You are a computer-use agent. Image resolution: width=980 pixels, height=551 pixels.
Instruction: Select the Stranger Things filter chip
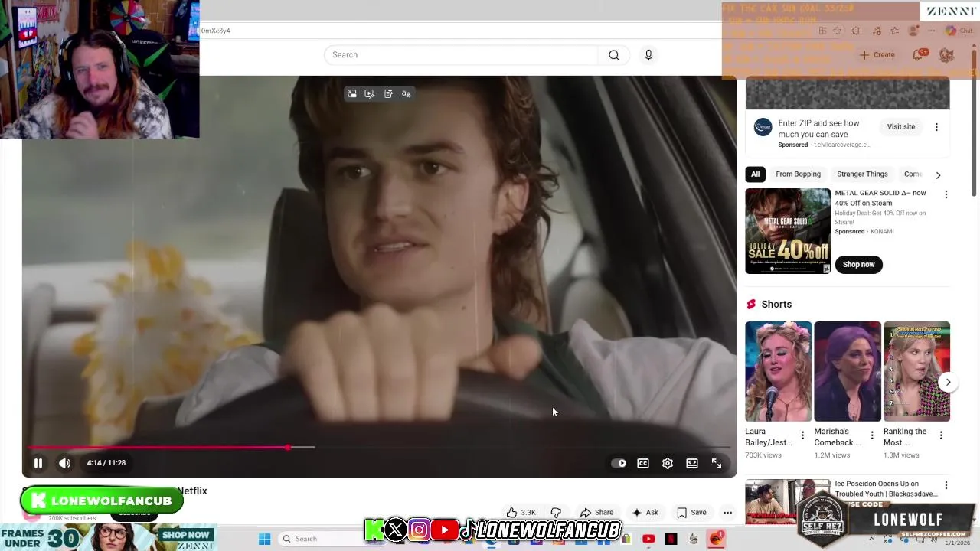[x=862, y=174]
